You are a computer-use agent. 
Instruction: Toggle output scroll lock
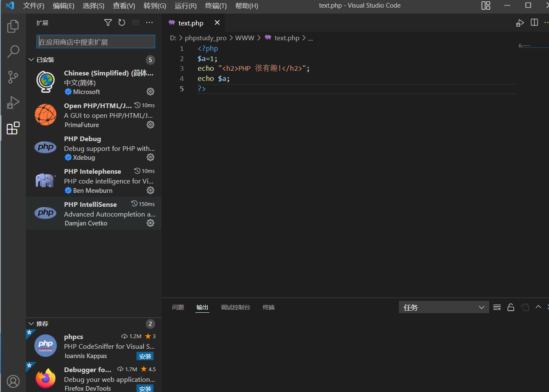[x=511, y=307]
